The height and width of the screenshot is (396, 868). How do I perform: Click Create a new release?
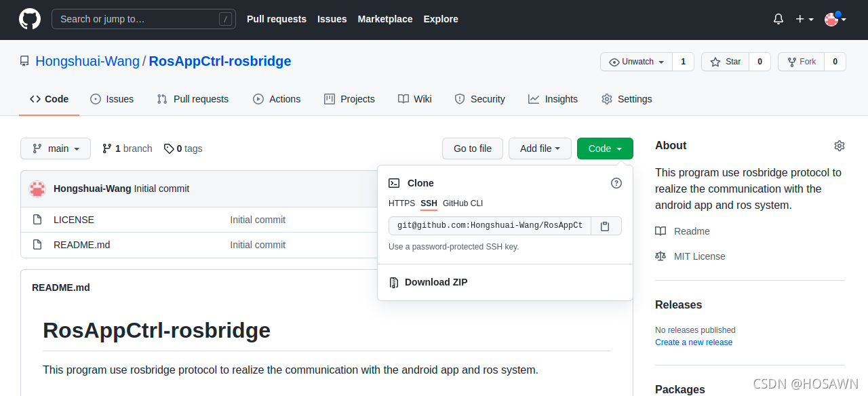click(694, 342)
